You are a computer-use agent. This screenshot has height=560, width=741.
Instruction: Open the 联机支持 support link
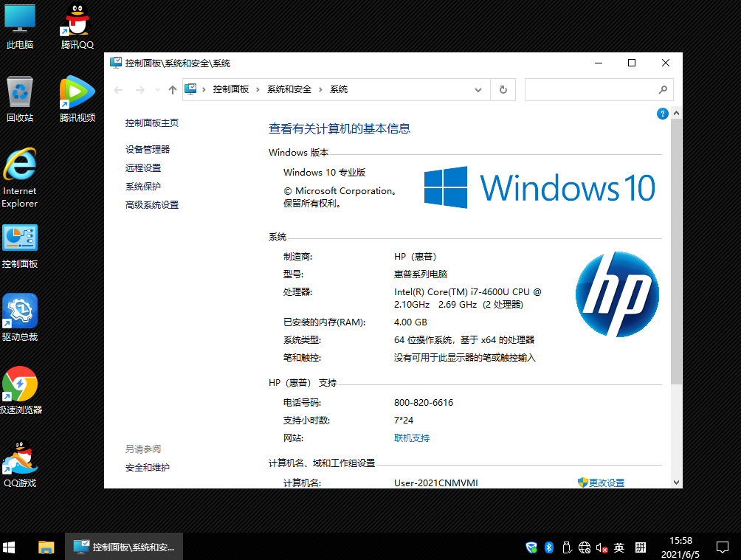tap(412, 437)
